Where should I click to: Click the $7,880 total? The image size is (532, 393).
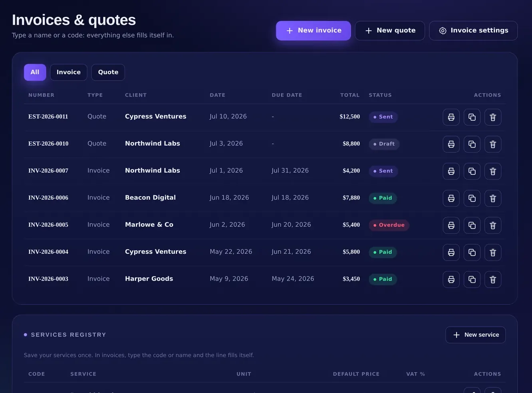[x=351, y=198]
